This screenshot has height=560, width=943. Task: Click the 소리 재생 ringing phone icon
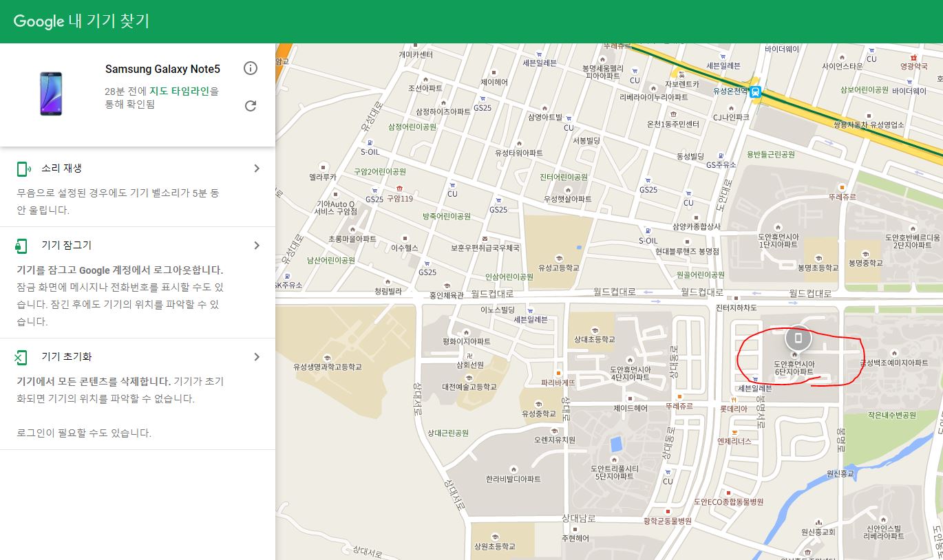click(24, 169)
